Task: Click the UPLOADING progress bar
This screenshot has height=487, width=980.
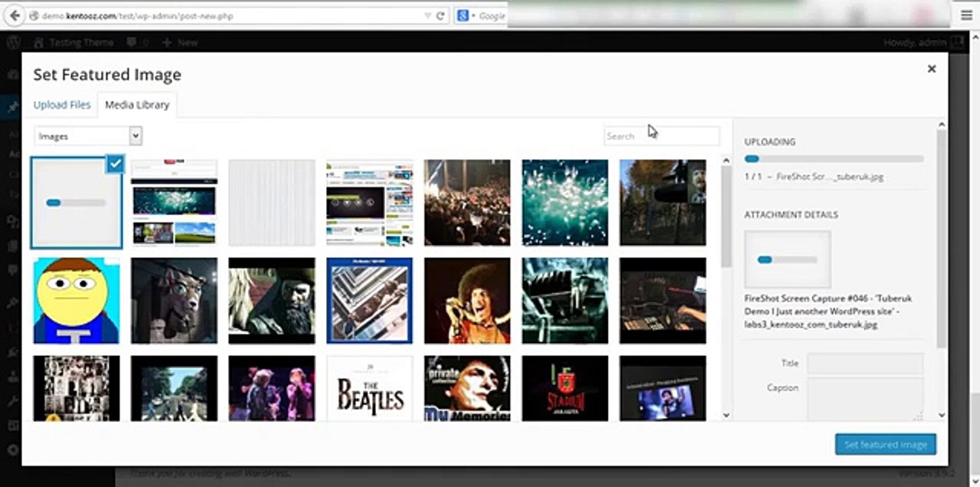Action: click(x=834, y=159)
